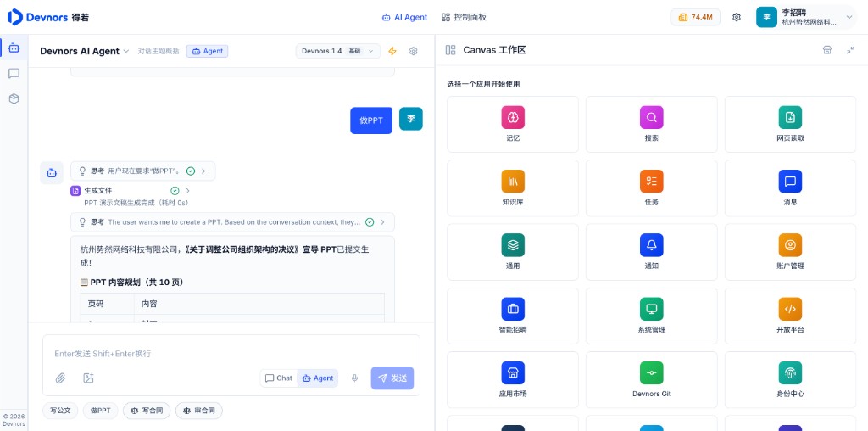Click the Devnors 得若 logo

[x=47, y=17]
